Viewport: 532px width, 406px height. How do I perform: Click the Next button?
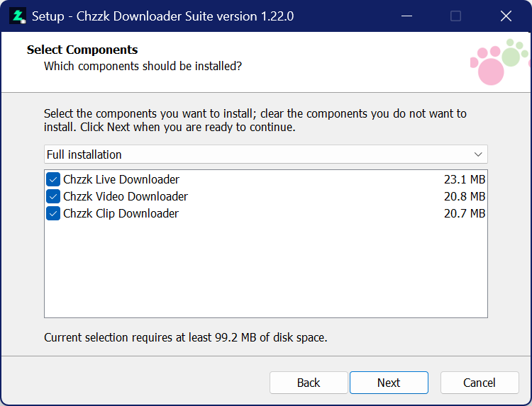click(389, 383)
